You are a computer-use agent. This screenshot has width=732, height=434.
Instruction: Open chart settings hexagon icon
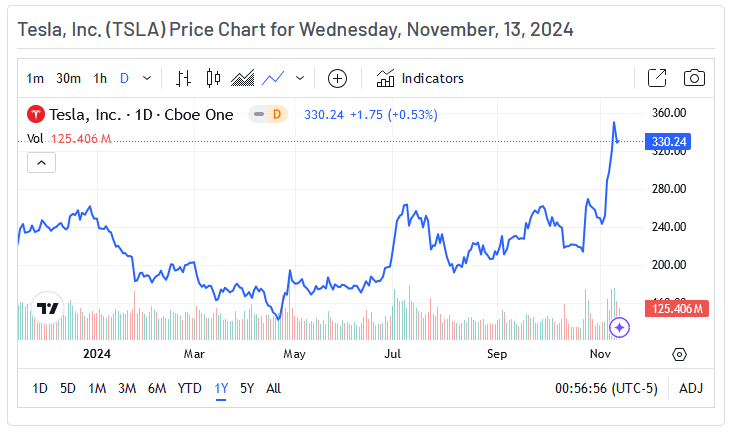pyautogui.click(x=680, y=354)
